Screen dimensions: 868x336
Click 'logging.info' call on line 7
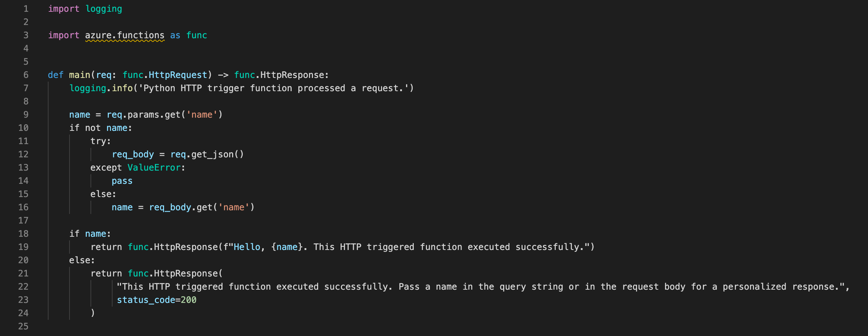101,88
